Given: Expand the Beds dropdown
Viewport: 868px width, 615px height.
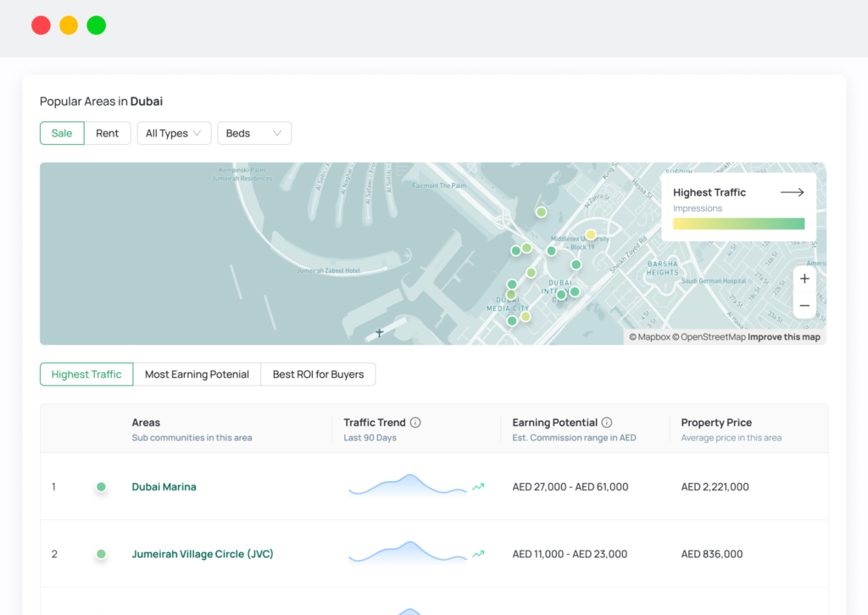Looking at the screenshot, I should [x=254, y=133].
